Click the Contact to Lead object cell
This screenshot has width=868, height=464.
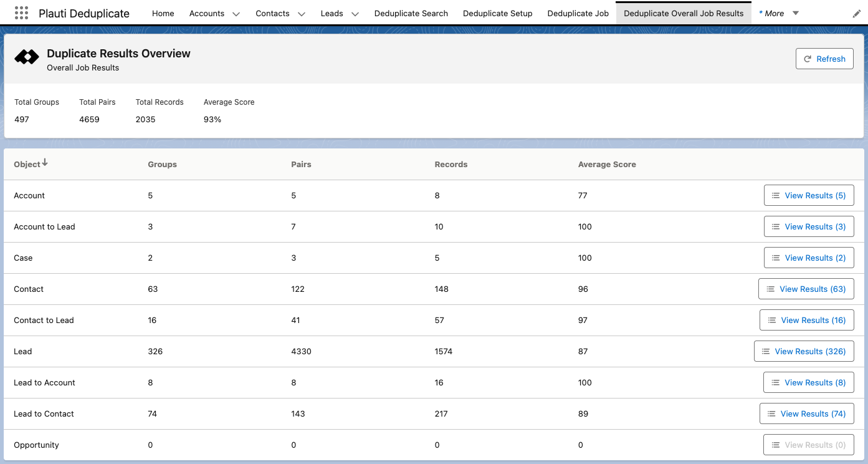point(44,320)
